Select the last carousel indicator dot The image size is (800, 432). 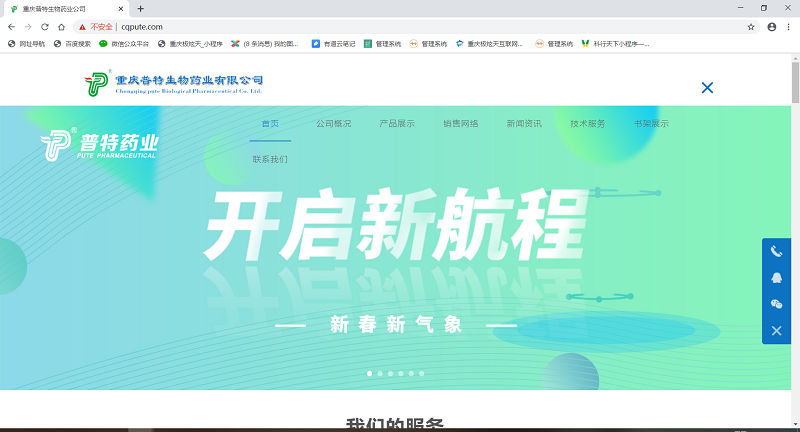coord(422,373)
